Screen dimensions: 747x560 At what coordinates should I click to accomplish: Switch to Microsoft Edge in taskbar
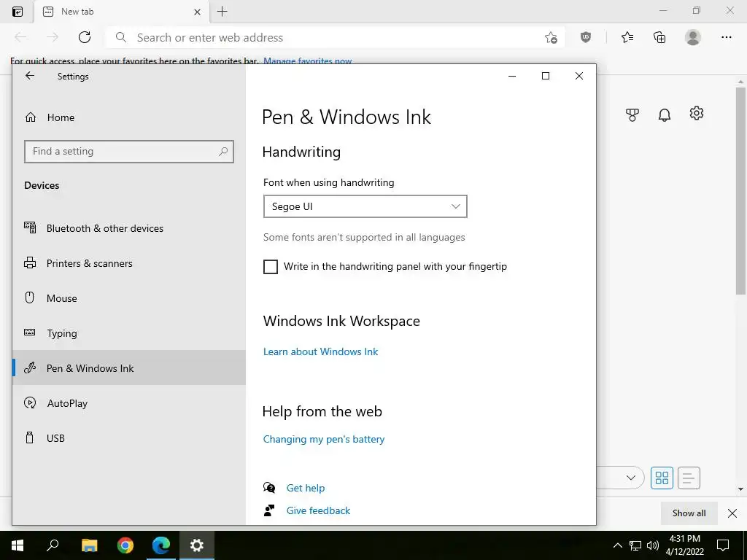pyautogui.click(x=161, y=545)
